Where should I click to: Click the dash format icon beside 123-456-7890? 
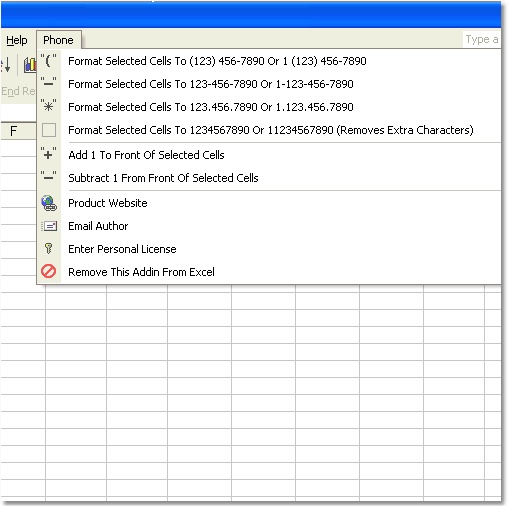click(49, 84)
